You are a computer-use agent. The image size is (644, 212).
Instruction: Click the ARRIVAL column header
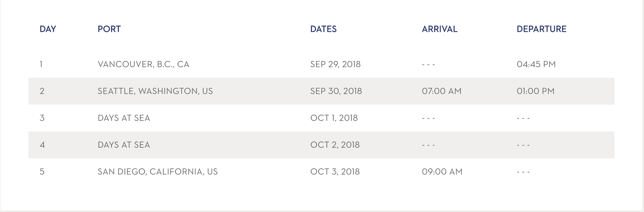[x=439, y=29]
